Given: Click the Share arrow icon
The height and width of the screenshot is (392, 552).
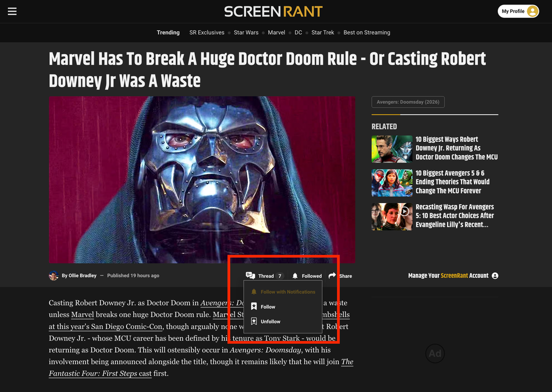Looking at the screenshot, I should [332, 276].
